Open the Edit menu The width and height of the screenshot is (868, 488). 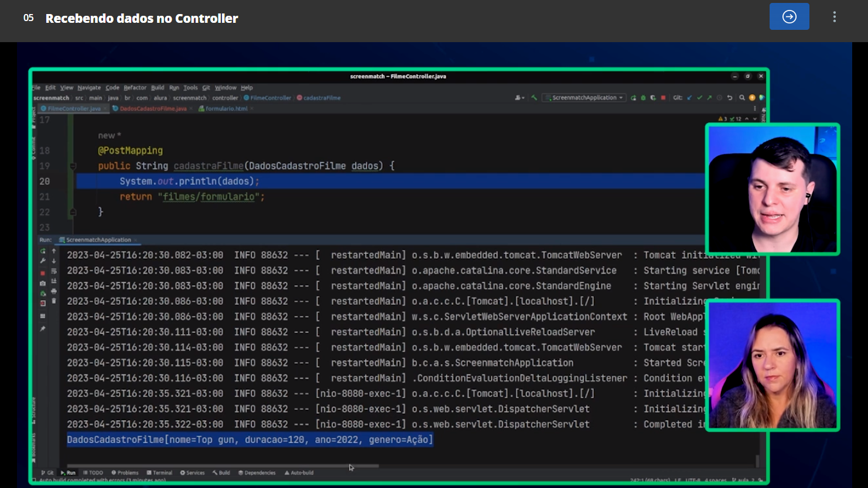tap(50, 88)
